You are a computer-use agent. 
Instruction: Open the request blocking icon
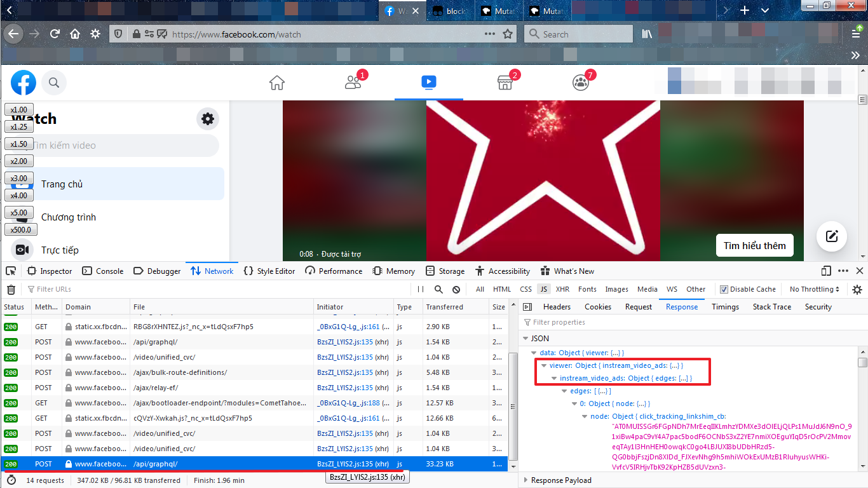coord(456,289)
